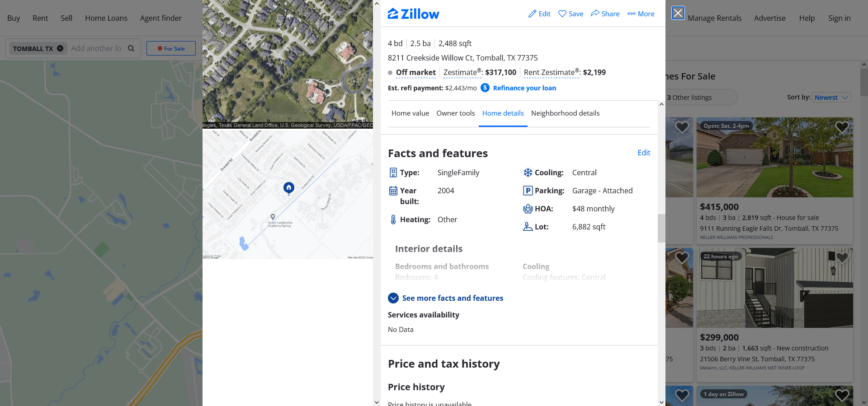This screenshot has height=406, width=868.
Task: Remove the TOMBALL TX search tag
Action: (60, 48)
